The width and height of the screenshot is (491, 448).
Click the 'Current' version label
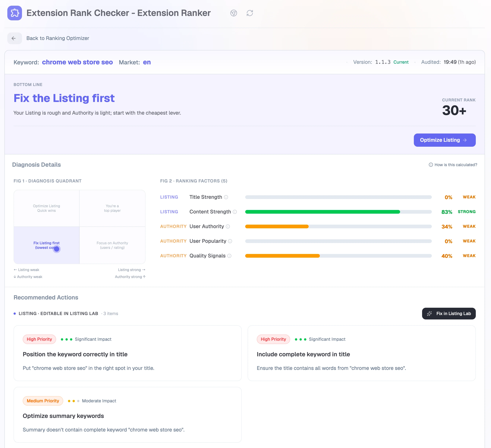point(401,62)
